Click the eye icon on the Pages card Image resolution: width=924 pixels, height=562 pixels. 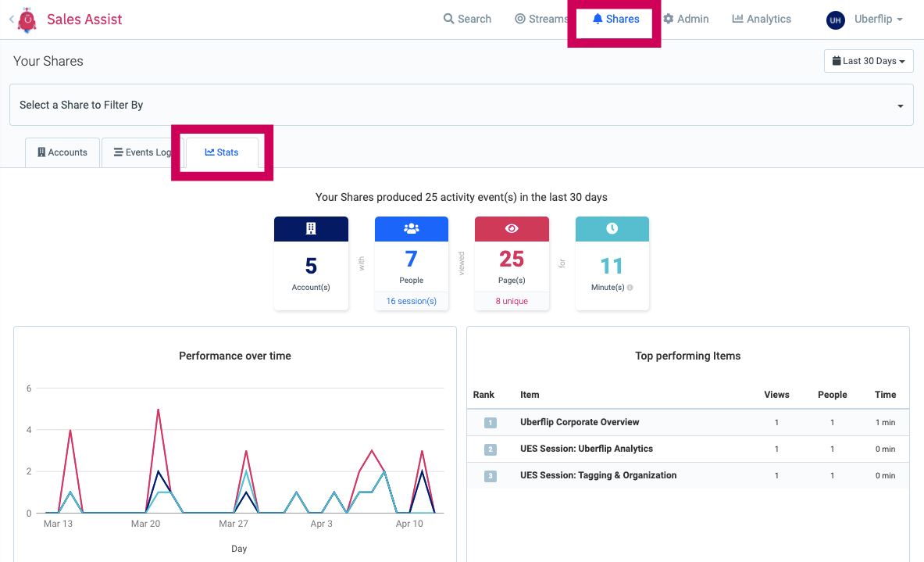[512, 229]
